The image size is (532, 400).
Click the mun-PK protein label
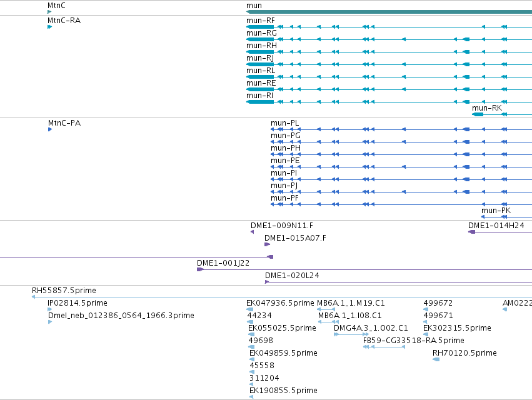tap(496, 211)
